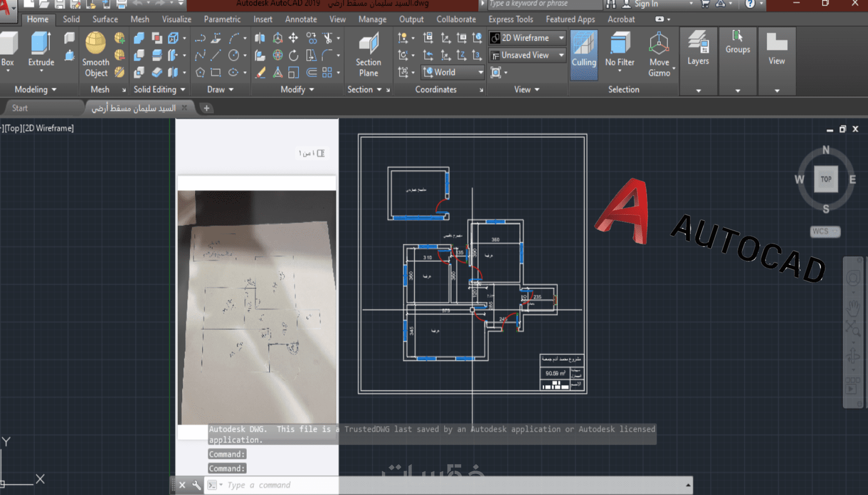Choose the Section Plane tool
This screenshot has height=495, width=868.
tap(368, 55)
